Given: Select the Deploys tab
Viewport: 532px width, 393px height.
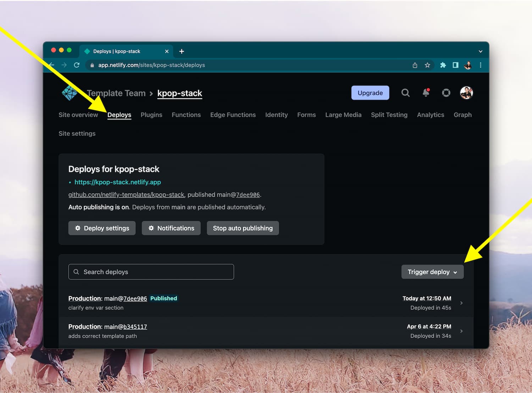Looking at the screenshot, I should pos(119,115).
